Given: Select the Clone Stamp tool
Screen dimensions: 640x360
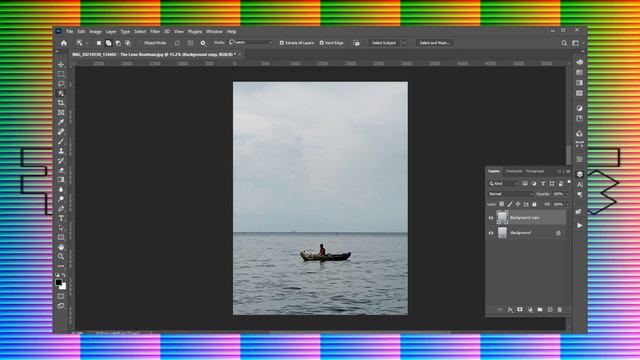Looking at the screenshot, I should tap(61, 151).
